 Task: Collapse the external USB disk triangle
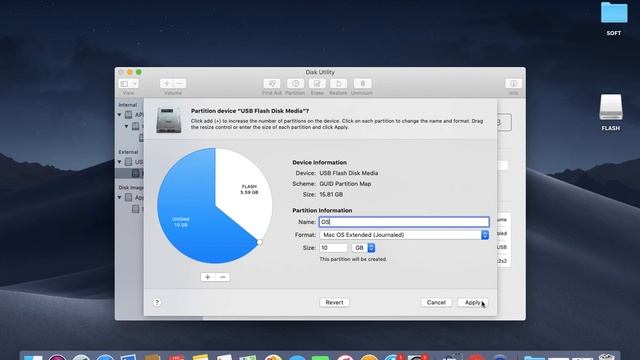click(x=120, y=162)
